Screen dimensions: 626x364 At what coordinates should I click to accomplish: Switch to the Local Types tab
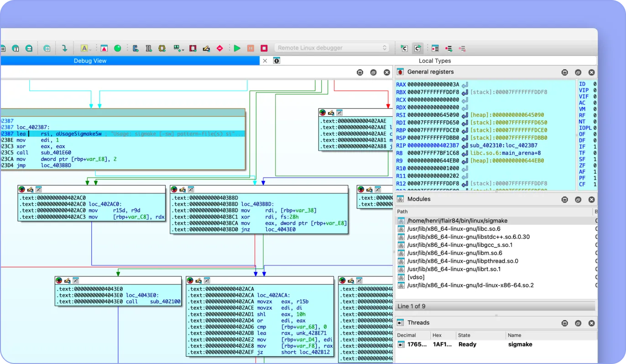[435, 60]
